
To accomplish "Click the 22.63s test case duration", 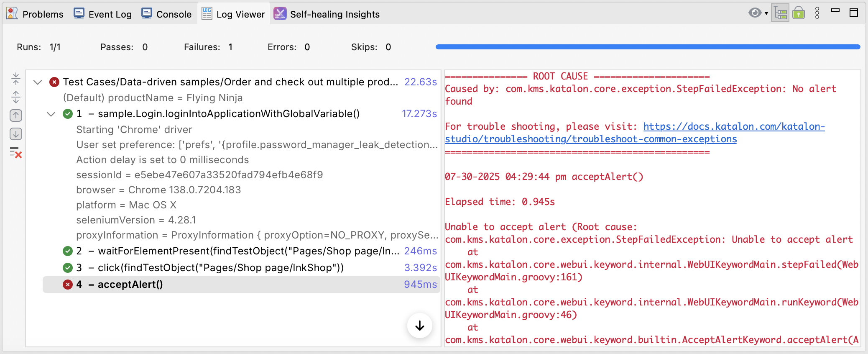I will point(420,82).
